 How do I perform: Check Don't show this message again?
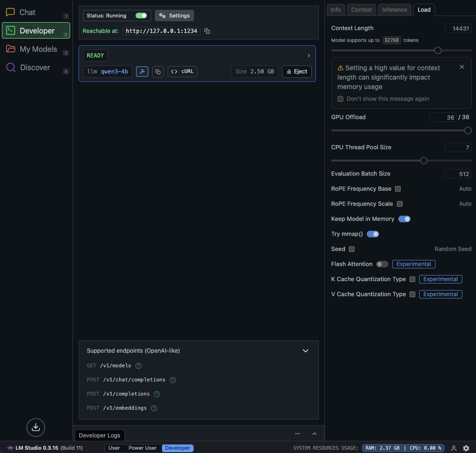coord(340,99)
